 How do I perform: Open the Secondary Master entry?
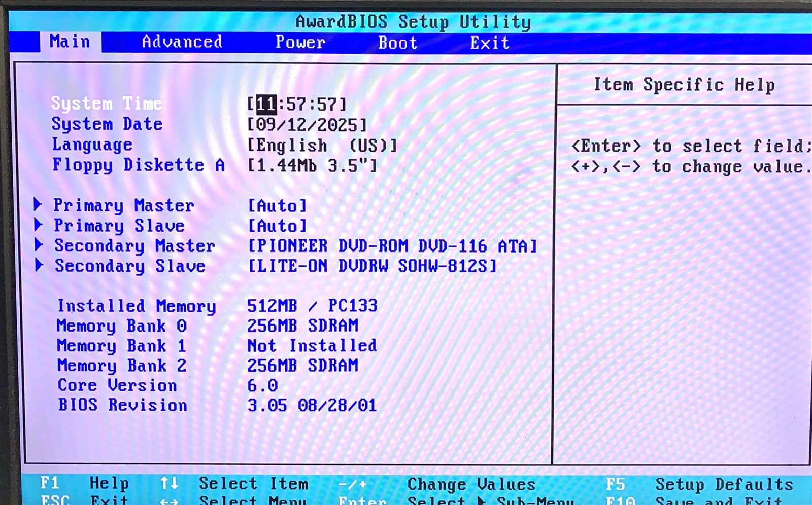tap(135, 246)
